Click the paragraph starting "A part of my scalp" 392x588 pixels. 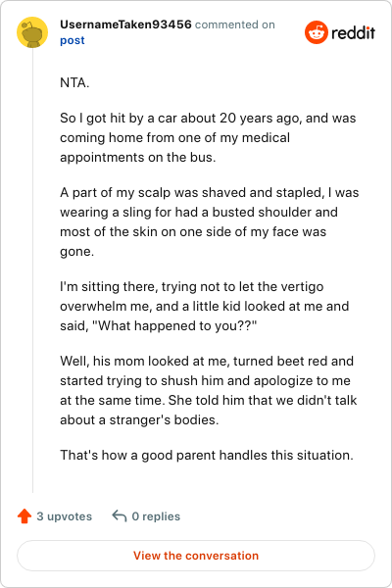tap(210, 222)
